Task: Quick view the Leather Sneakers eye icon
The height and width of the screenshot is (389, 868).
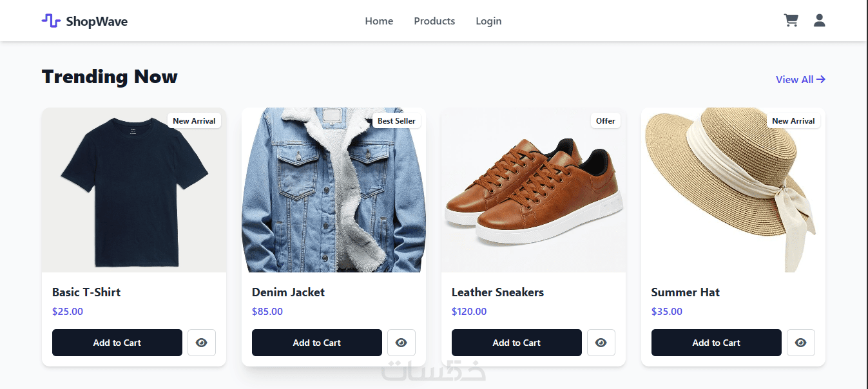Action: click(601, 343)
